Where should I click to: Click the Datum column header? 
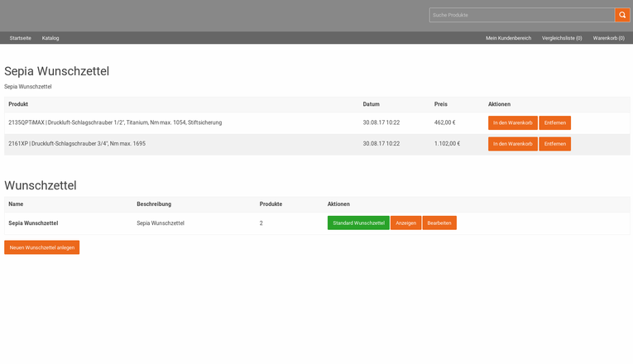tap(371, 104)
